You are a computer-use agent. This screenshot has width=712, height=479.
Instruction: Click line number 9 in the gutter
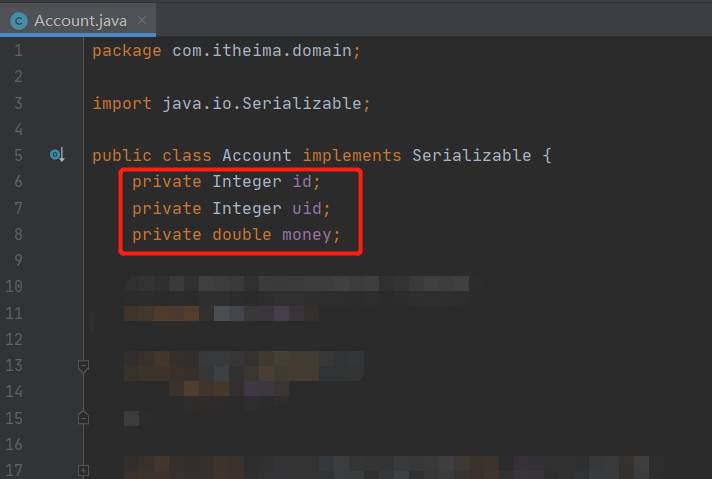pos(18,260)
